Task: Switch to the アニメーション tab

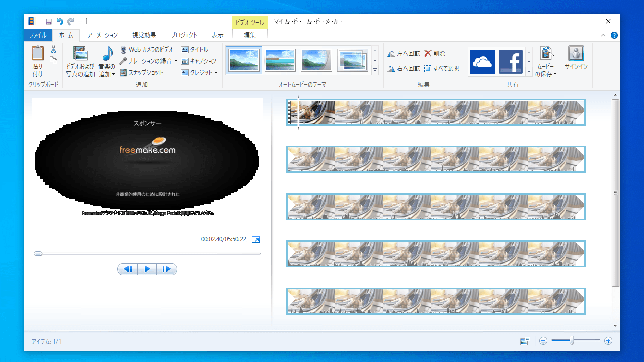Action: (x=102, y=35)
